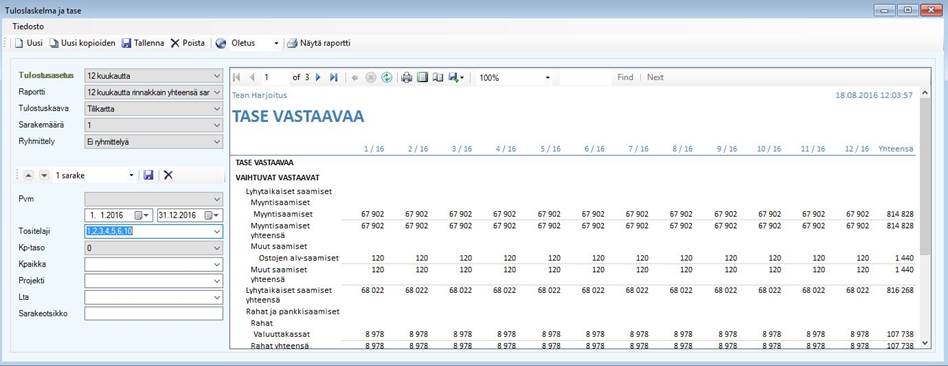Image resolution: width=948 pixels, height=366 pixels.
Task: Move column up with arrow button
Action: pyautogui.click(x=28, y=175)
